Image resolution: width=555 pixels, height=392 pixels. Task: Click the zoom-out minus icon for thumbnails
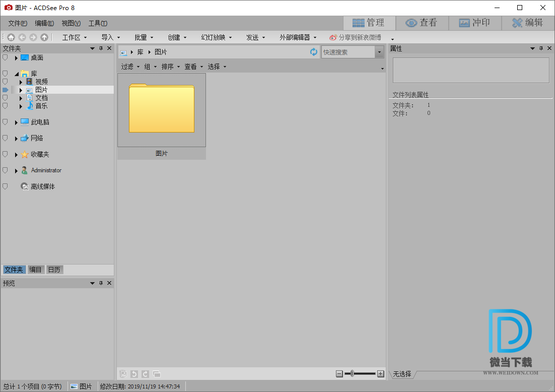point(339,374)
